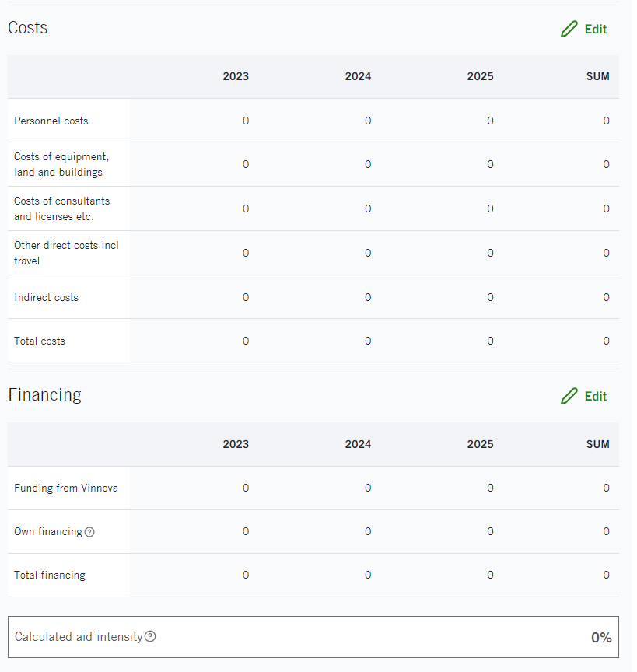Select the Personnel costs row label
The height and width of the screenshot is (672, 637).
coord(51,121)
